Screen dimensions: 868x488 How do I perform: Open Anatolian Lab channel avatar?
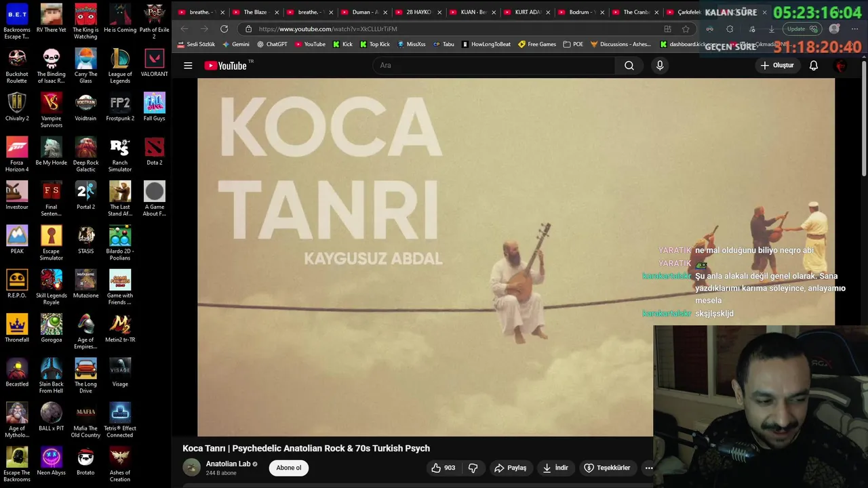(192, 468)
